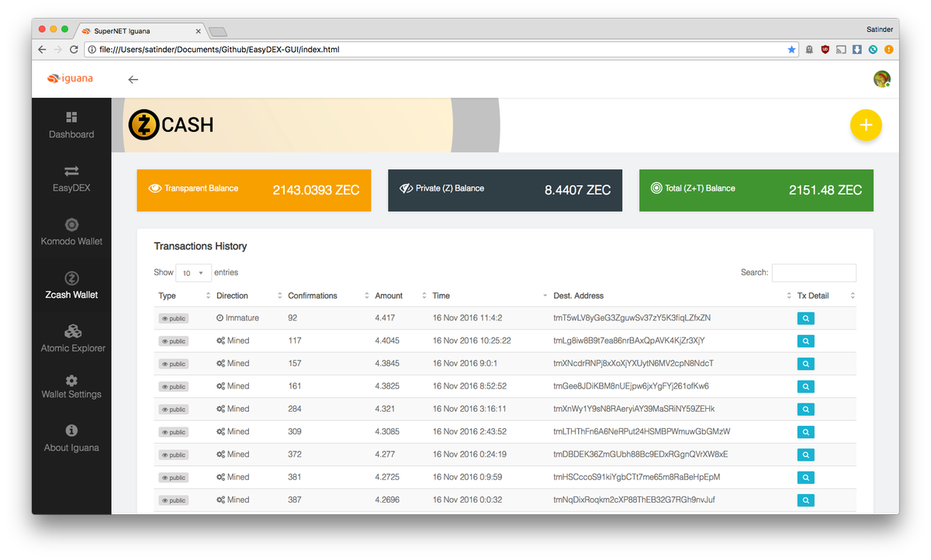Click the red shield ublock extension icon
Viewport: 931px width, 560px height.
(x=825, y=49)
